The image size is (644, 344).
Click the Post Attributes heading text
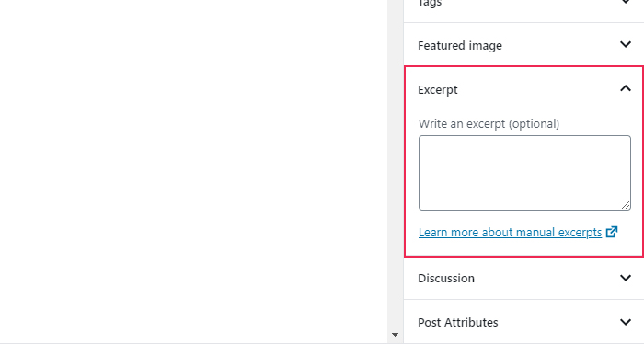(x=458, y=322)
